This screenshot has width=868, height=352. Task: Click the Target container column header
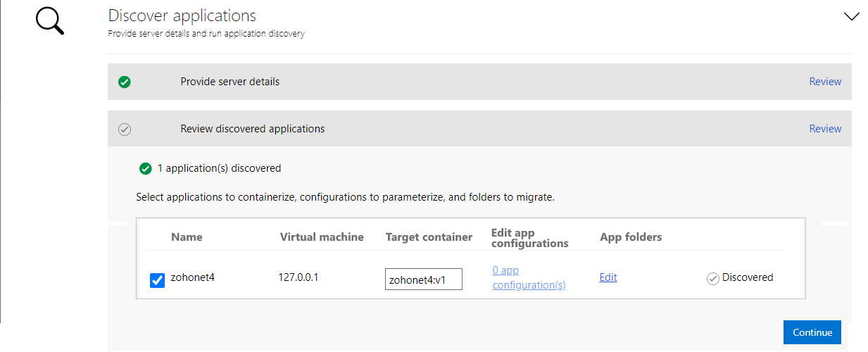[x=429, y=237]
